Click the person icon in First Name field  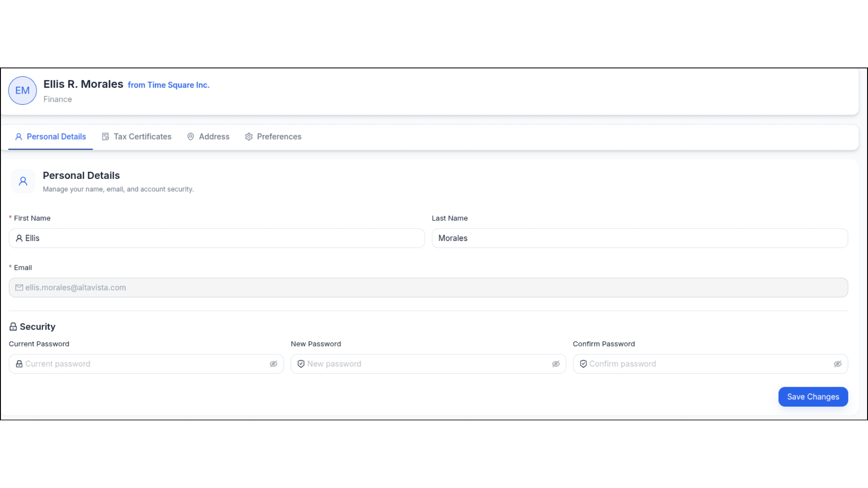[19, 238]
